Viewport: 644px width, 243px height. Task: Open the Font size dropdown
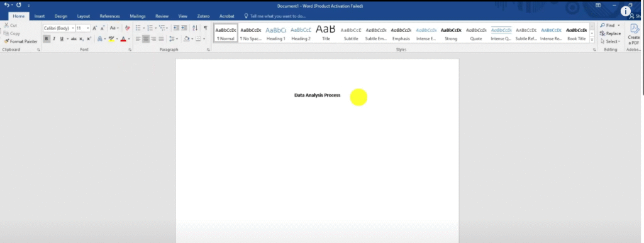click(88, 28)
